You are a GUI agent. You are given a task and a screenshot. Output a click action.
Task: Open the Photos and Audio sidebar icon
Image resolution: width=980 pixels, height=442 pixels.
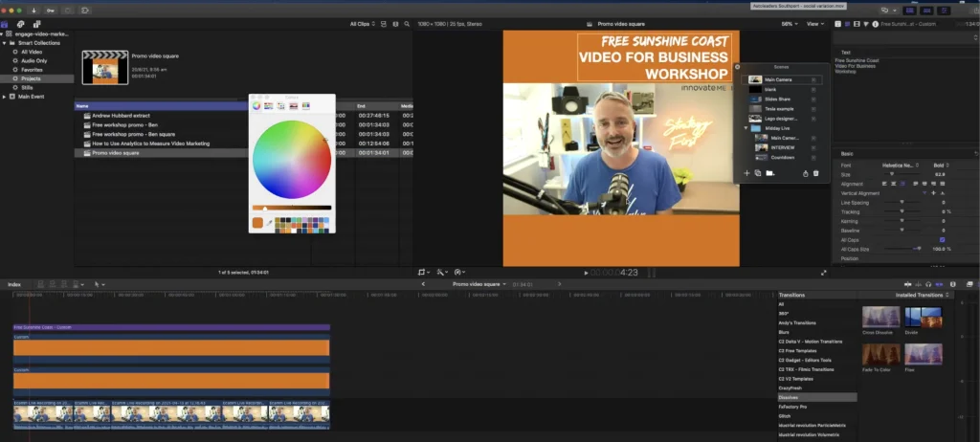tap(21, 24)
